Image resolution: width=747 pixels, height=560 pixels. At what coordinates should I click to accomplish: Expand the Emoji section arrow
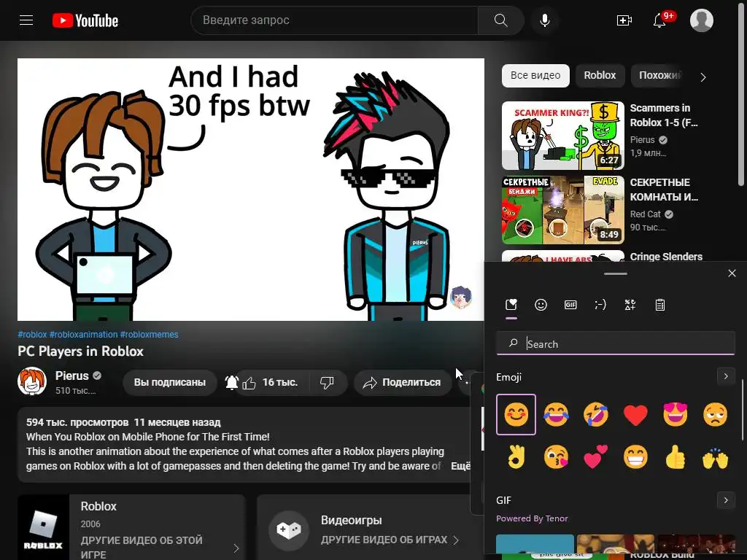coord(726,376)
